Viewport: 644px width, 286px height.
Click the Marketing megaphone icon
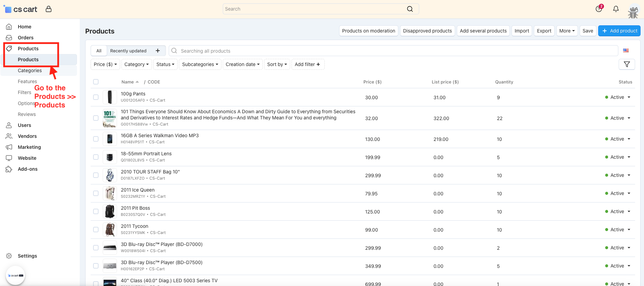(x=9, y=147)
